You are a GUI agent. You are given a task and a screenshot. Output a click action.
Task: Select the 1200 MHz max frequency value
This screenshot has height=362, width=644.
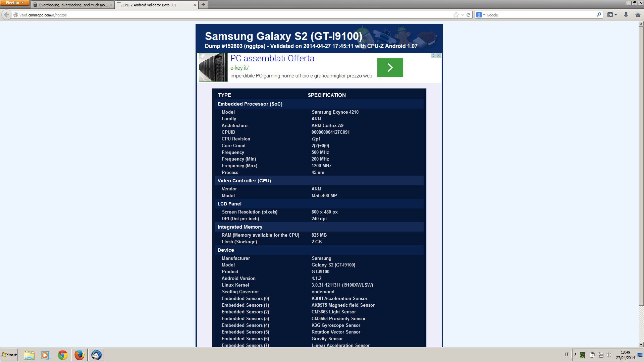321,166
